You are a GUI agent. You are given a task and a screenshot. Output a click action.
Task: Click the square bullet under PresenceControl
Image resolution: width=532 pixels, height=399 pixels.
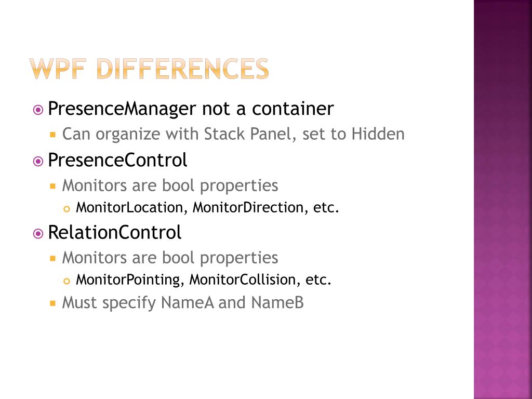52,187
